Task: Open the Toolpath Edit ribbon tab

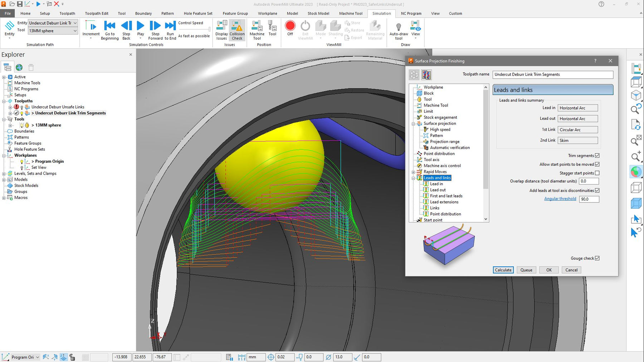Action: [97, 14]
